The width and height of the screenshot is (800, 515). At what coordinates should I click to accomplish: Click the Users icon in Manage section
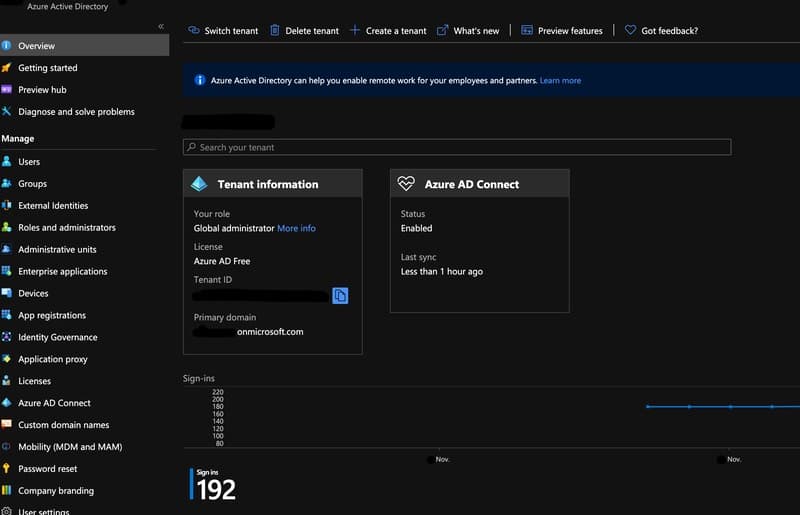[x=6, y=161]
